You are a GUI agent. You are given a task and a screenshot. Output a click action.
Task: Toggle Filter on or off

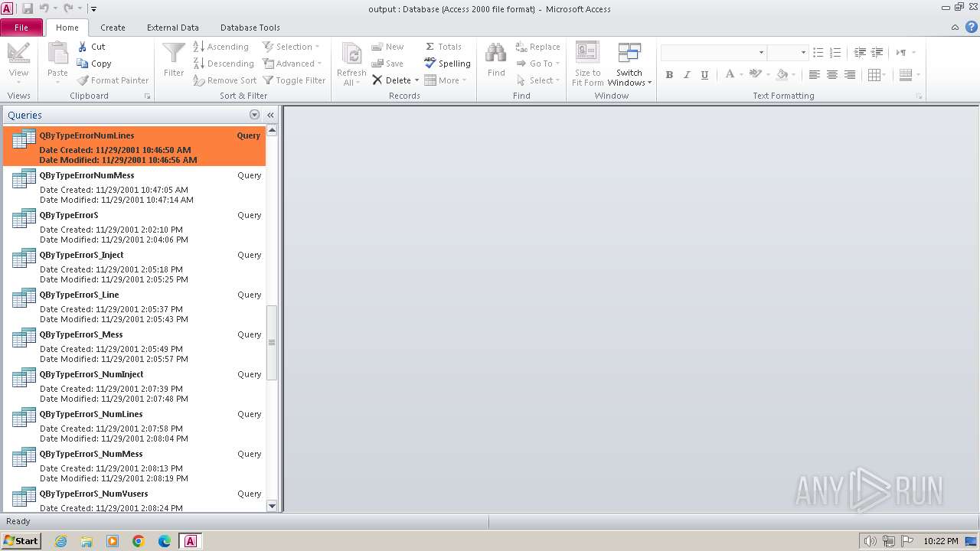[x=294, y=80]
